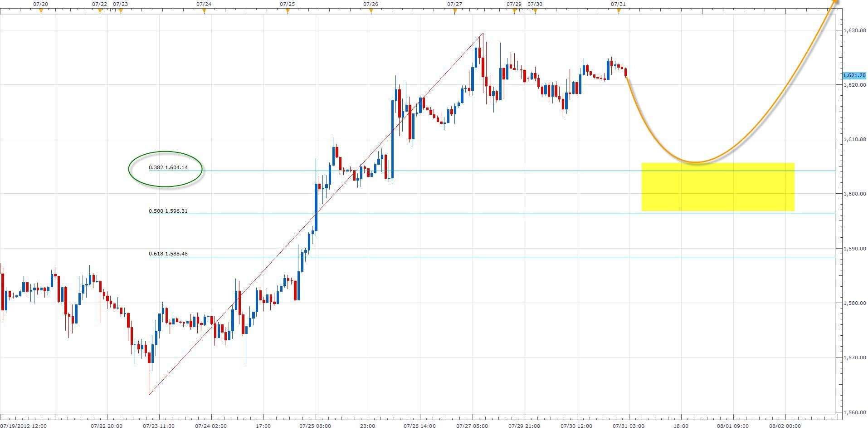Select the 07/26 day marker above the chart
Image resolution: width=868 pixels, height=431 pixels.
371,4
